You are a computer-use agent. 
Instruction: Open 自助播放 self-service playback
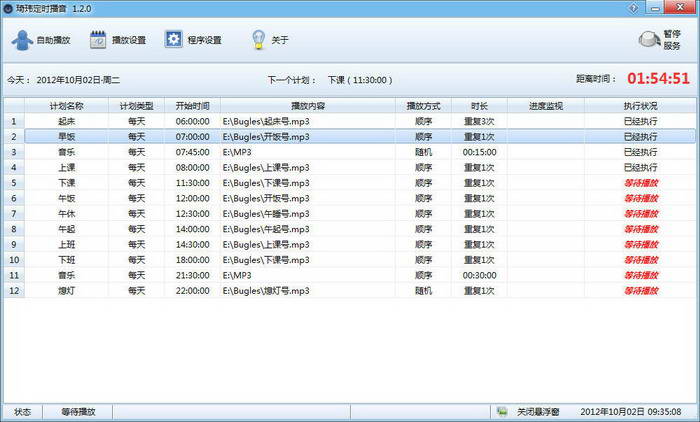[x=41, y=40]
